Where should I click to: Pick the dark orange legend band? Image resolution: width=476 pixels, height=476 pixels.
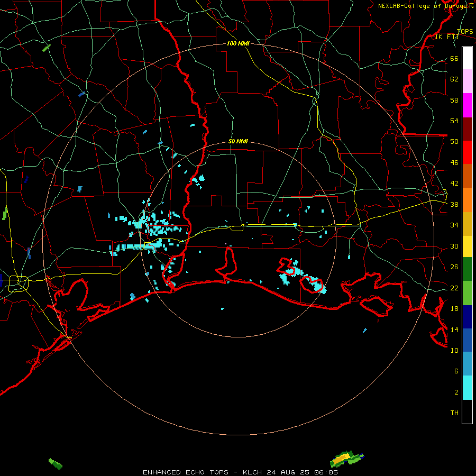tap(467, 176)
